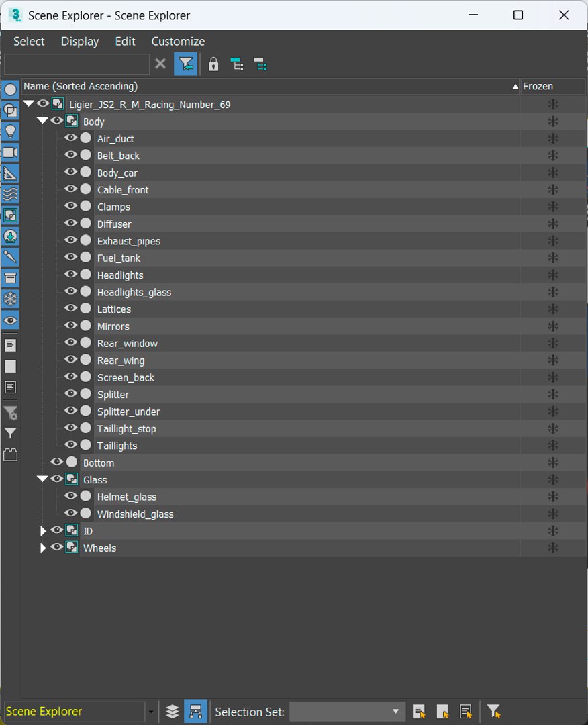Hide the Wheels group via eye icon
Viewport: 588px width, 725px height.
[x=57, y=548]
